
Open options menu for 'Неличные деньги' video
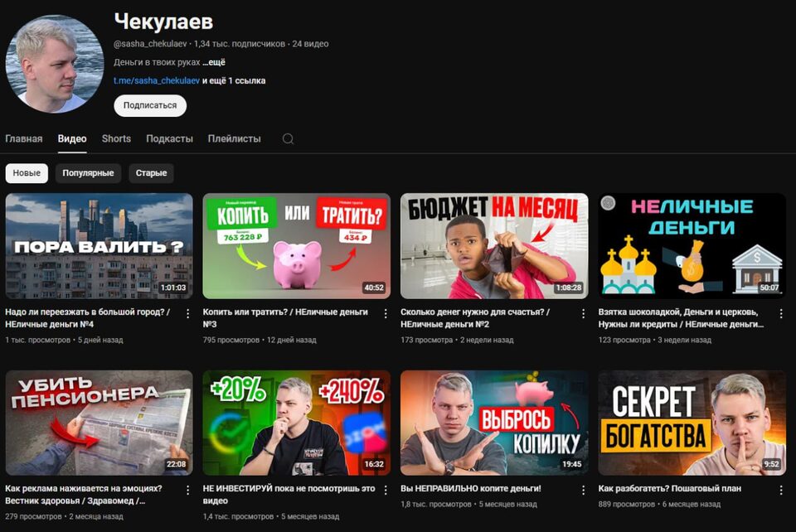781,313
